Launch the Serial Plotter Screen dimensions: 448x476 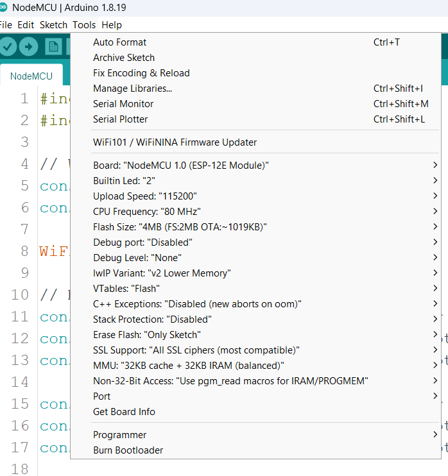(255, 119)
